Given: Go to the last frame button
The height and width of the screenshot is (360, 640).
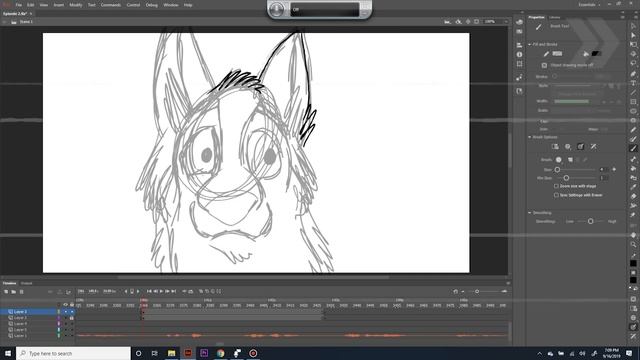Looking at the screenshot, I should [173, 291].
